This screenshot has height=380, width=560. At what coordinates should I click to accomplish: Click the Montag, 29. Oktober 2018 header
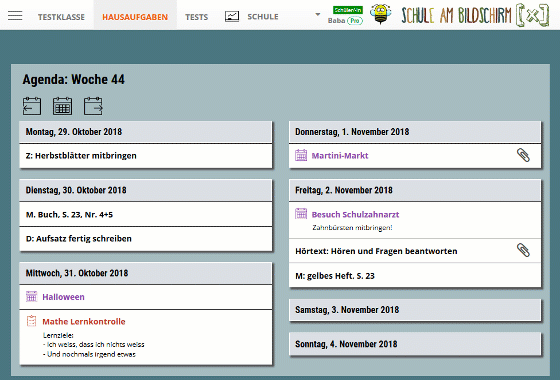click(146, 132)
